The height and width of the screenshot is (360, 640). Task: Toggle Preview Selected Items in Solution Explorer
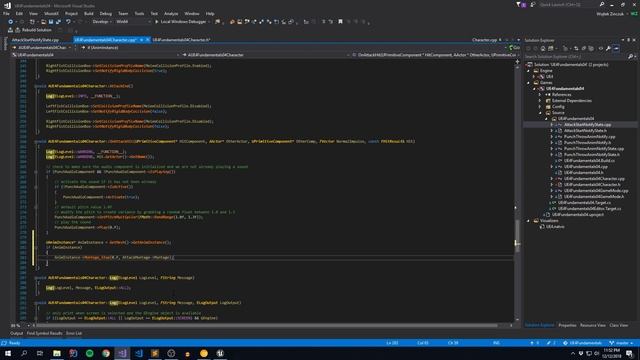pyautogui.click(x=616, y=48)
